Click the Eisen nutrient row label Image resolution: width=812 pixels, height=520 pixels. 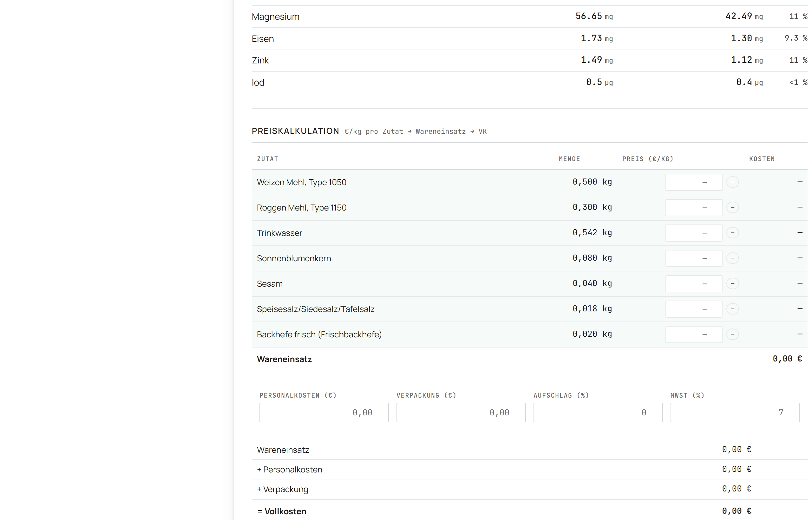point(263,39)
